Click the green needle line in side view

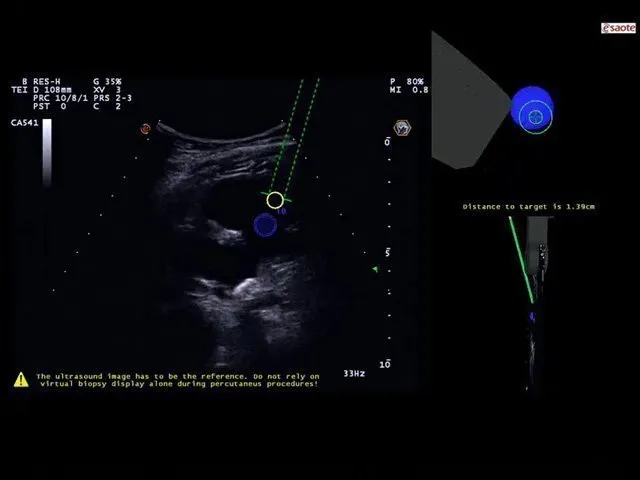[521, 258]
